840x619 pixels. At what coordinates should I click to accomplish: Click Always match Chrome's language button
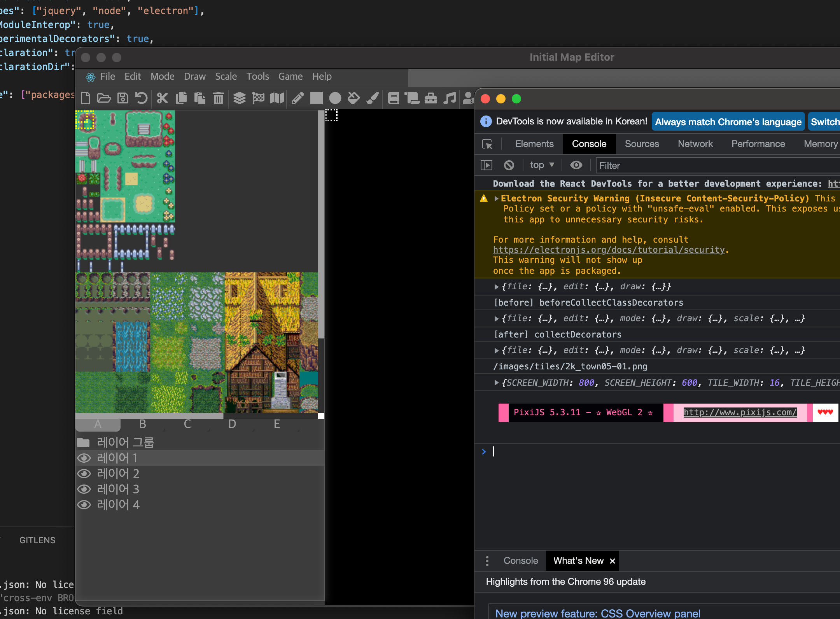[727, 122]
